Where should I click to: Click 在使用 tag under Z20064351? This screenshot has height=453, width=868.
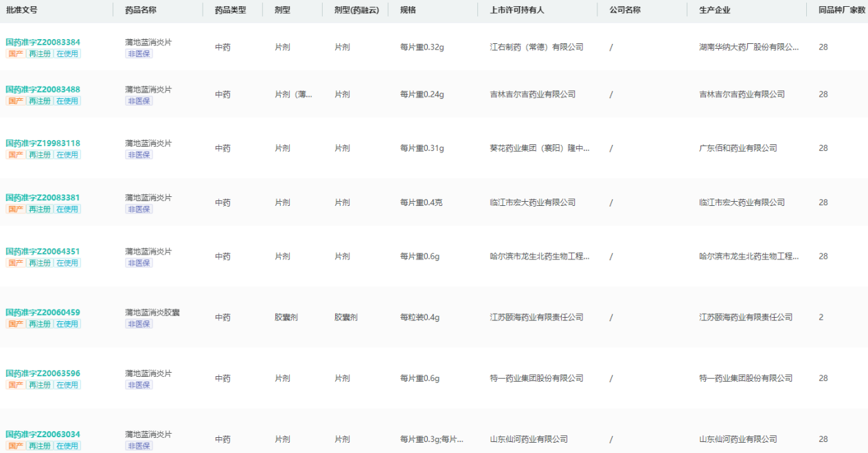click(67, 263)
